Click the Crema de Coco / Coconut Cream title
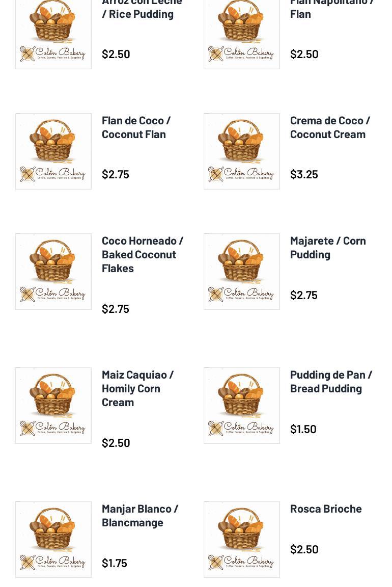This screenshot has height=587, width=392. point(330,127)
